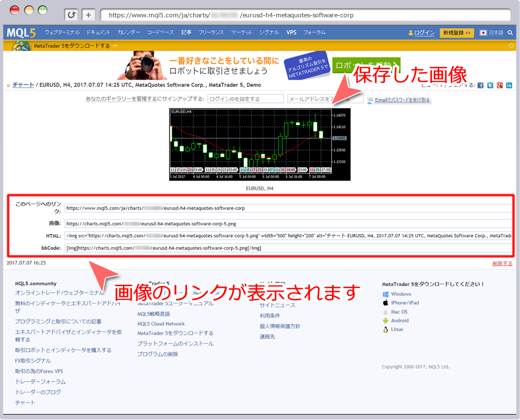
Task: Click the browser reload button
Action: (71, 15)
